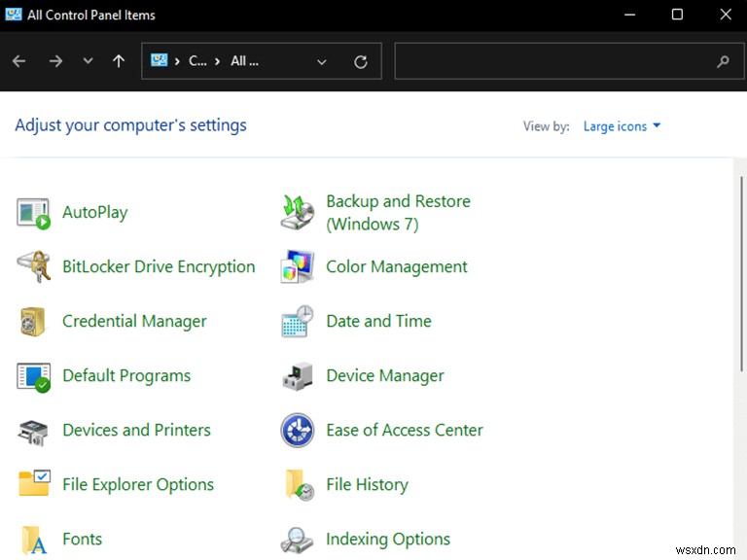The width and height of the screenshot is (747, 560).
Task: Click the Control Panel icon in address bar
Action: pos(160,60)
